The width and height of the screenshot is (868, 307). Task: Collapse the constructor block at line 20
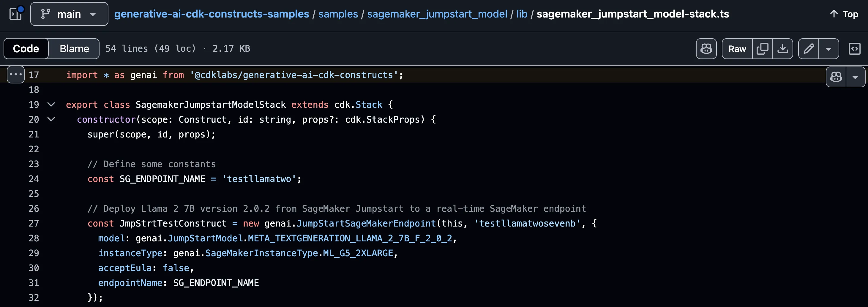tap(51, 119)
